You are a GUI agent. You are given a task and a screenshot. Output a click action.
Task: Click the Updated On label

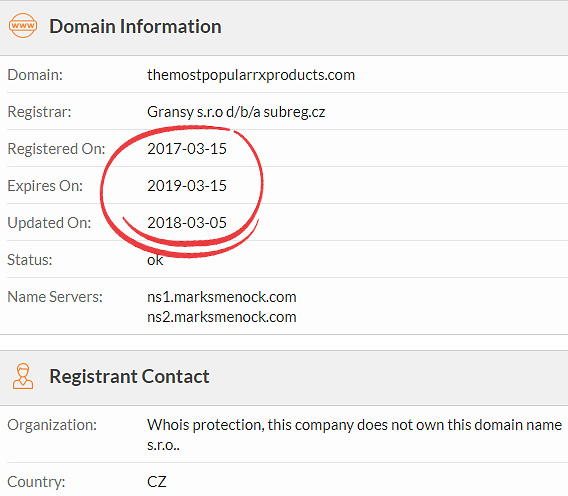pyautogui.click(x=49, y=223)
